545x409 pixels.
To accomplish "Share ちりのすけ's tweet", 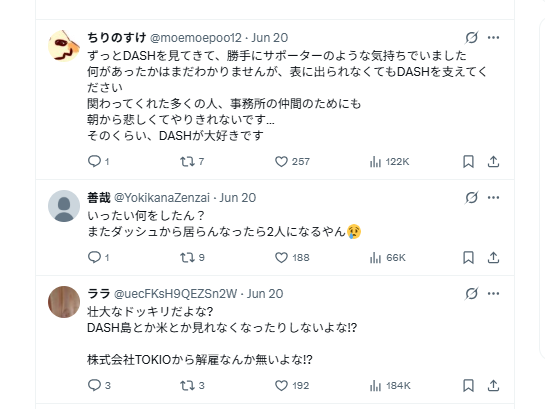I will [x=493, y=162].
